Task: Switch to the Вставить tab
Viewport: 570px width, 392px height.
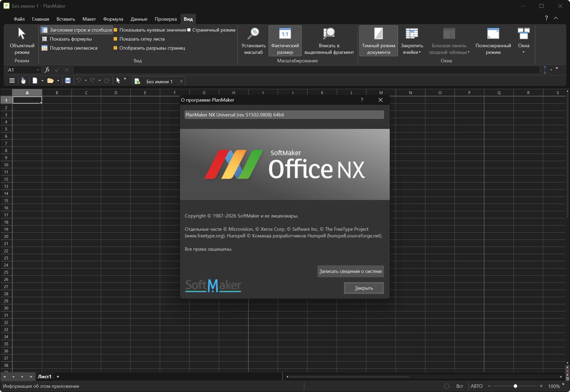Action: click(66, 19)
